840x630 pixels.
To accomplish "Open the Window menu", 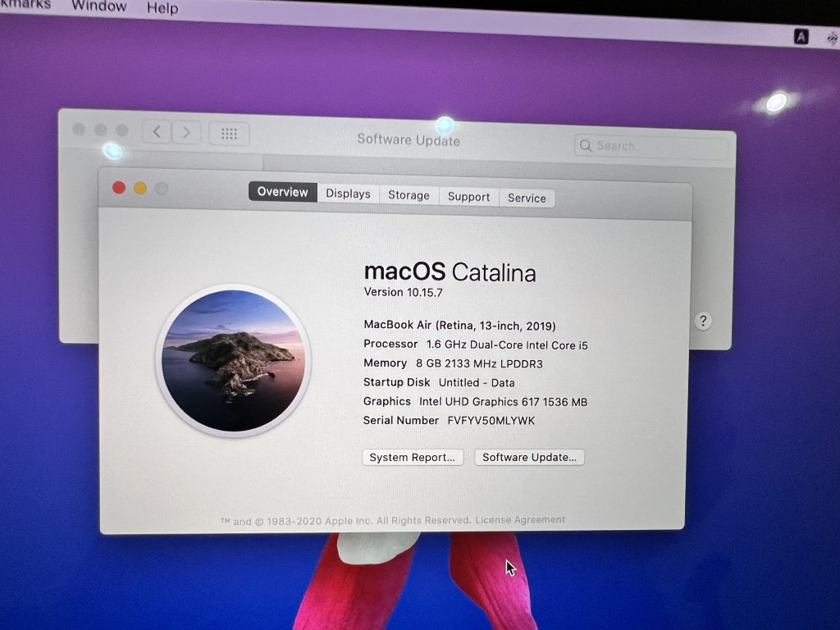I will pyautogui.click(x=99, y=6).
